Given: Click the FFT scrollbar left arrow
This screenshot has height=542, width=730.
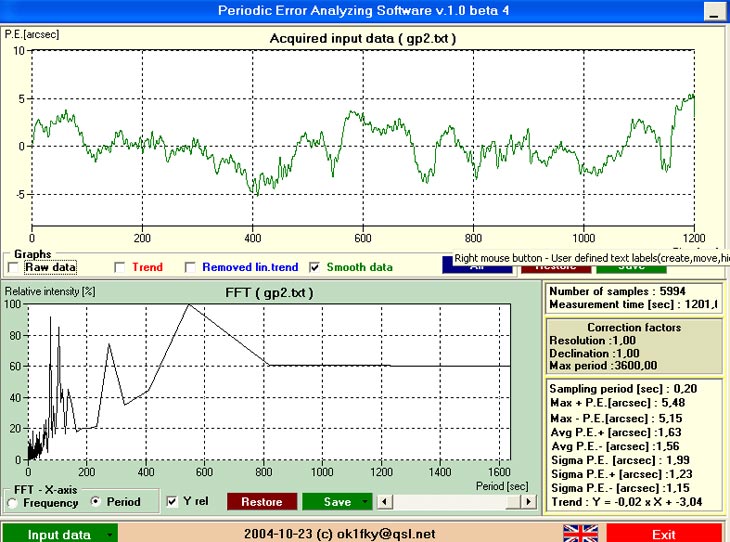Looking at the screenshot, I should click(x=385, y=502).
